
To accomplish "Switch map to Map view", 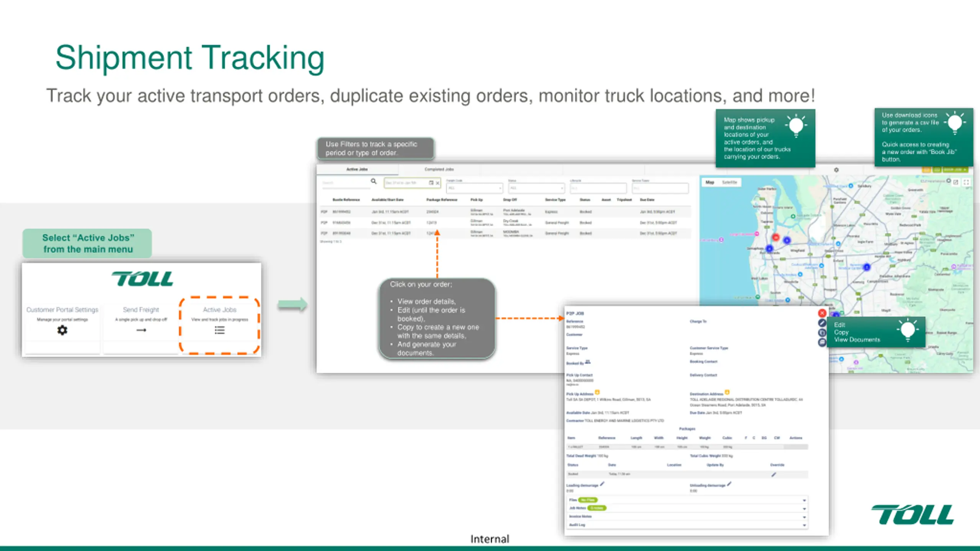I will [710, 183].
